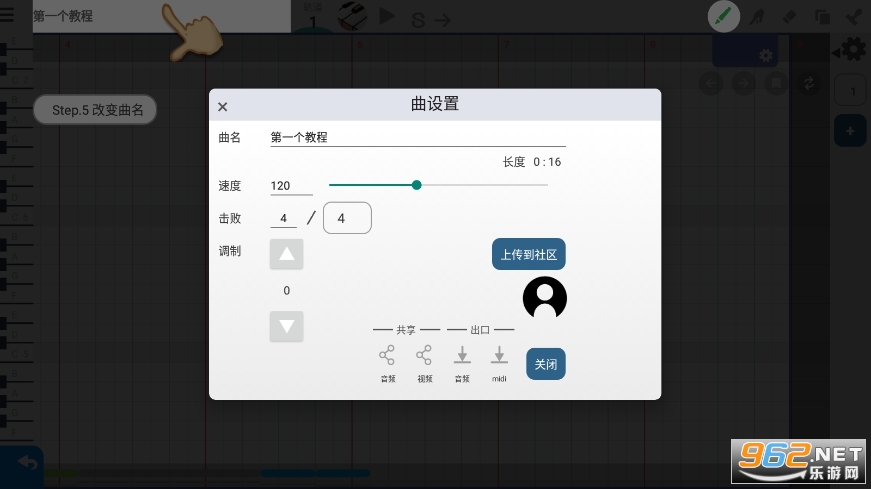Select the green pencil draw tool
The image size is (871, 489).
tap(723, 16)
